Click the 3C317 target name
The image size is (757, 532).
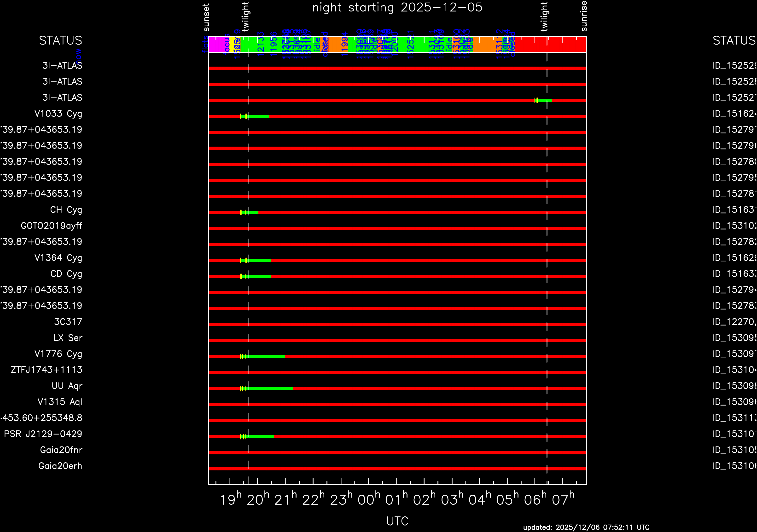pos(68,322)
